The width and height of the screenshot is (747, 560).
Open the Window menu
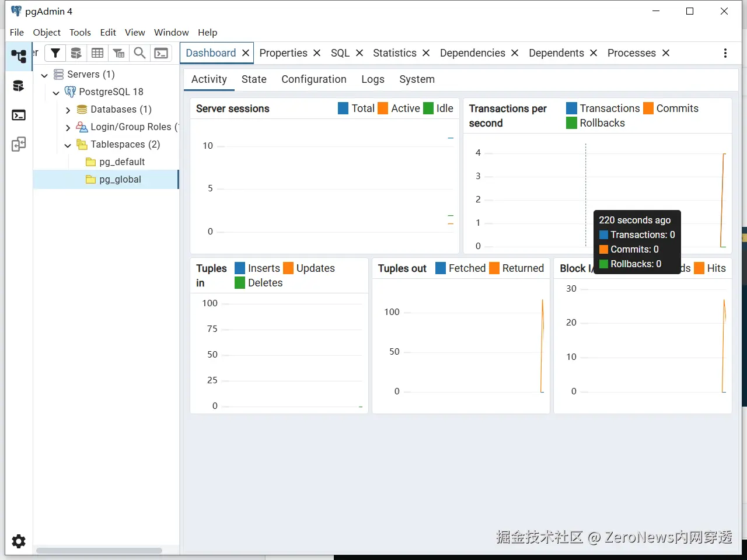tap(172, 32)
